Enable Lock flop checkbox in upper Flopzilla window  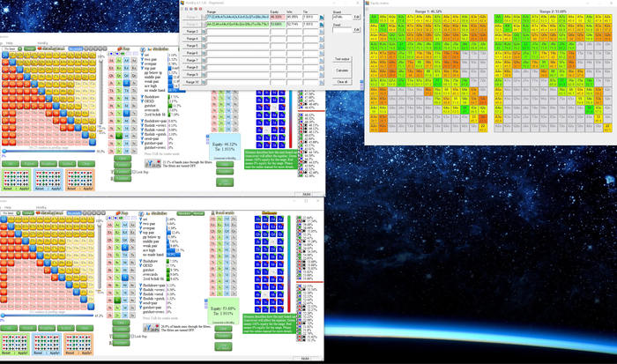tap(134, 172)
